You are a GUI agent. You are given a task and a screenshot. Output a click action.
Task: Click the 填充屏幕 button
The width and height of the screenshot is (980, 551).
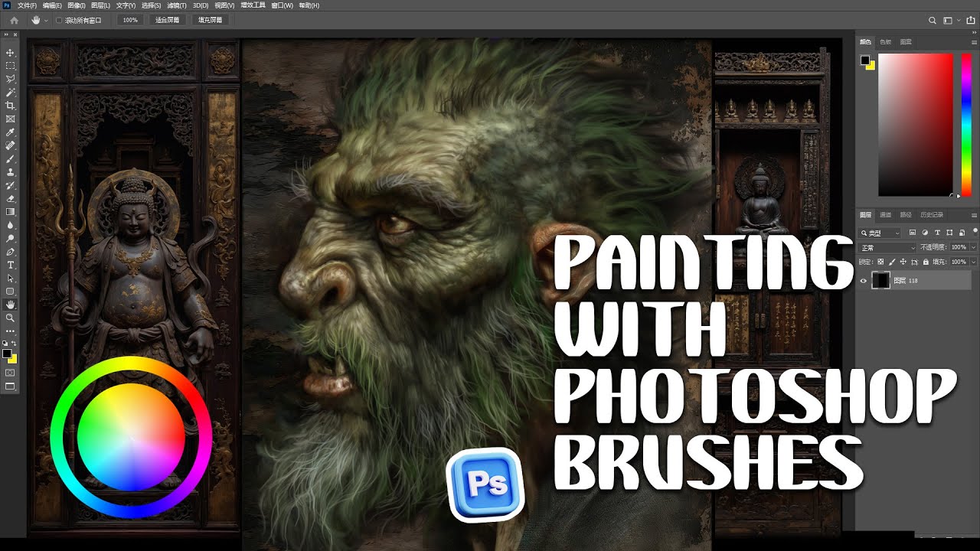click(210, 20)
